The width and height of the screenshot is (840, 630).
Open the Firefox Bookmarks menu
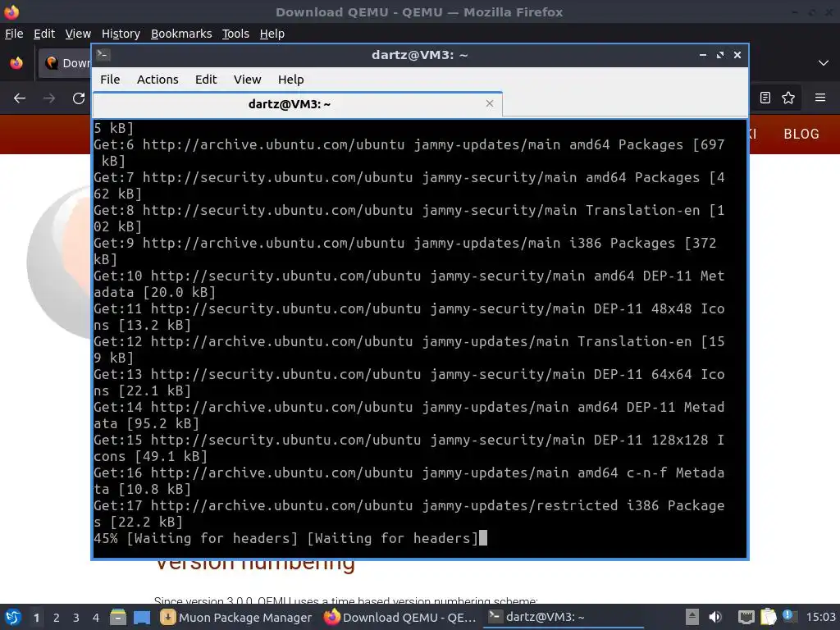[181, 34]
